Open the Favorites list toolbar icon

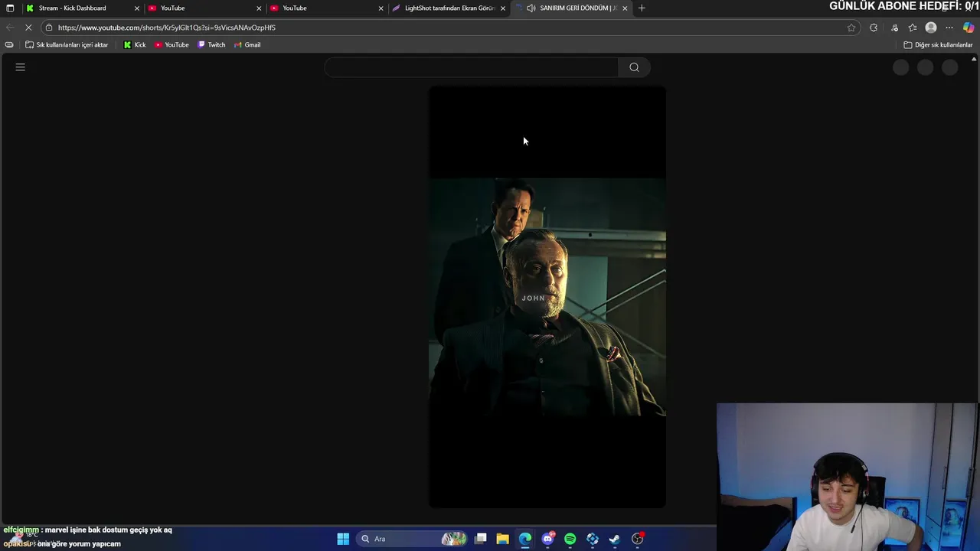913,28
